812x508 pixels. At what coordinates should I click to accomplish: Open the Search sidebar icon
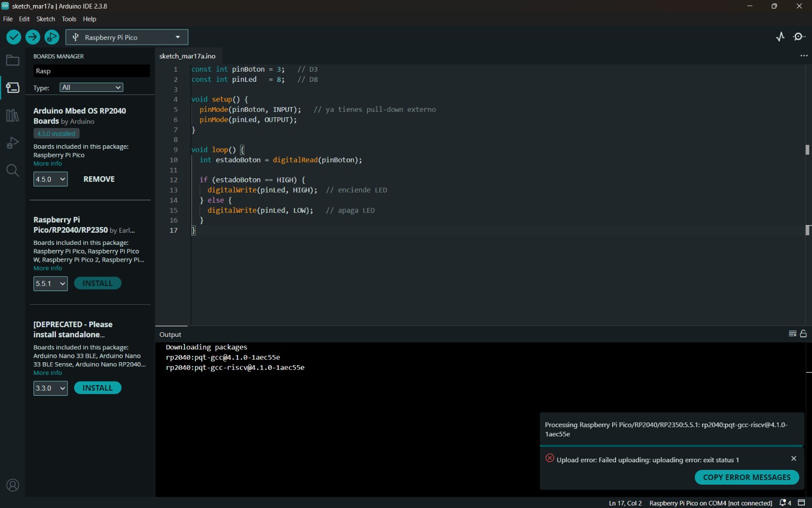click(x=13, y=170)
